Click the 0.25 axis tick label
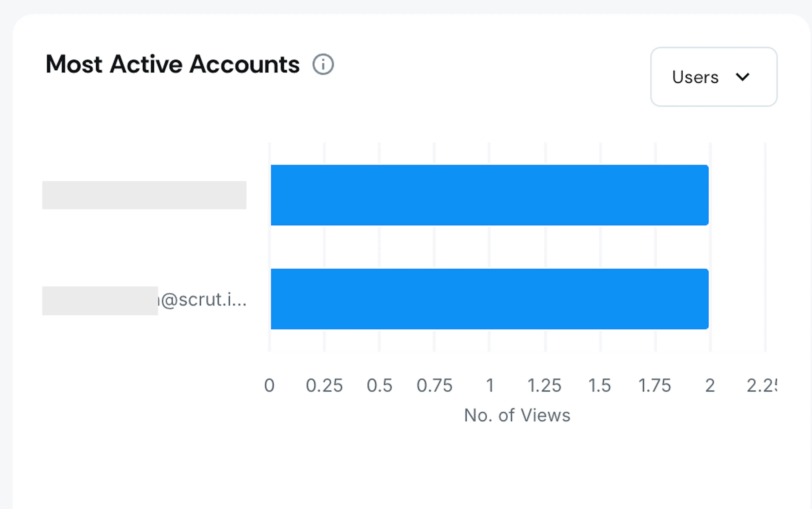 pyautogui.click(x=324, y=386)
